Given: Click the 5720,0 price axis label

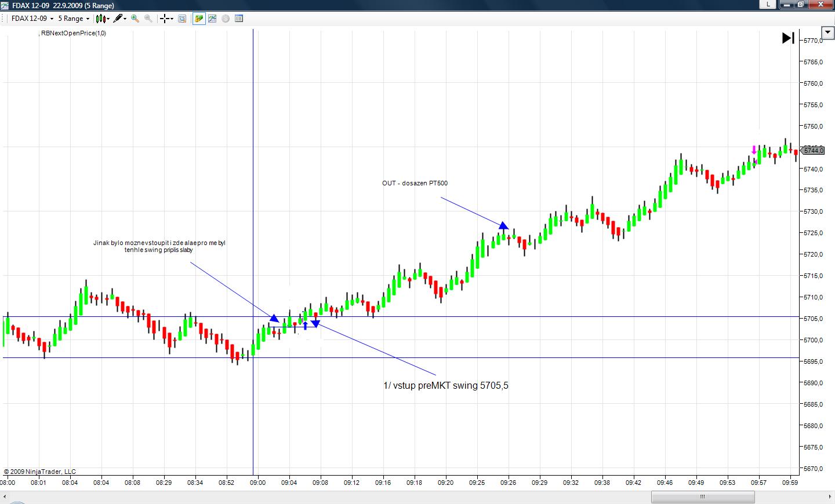Looking at the screenshot, I should pos(814,254).
